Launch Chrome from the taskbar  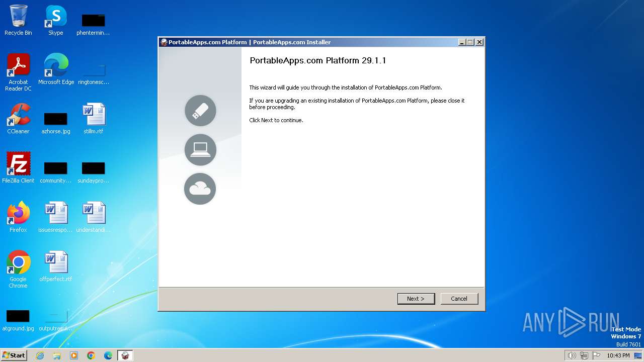(x=91, y=355)
